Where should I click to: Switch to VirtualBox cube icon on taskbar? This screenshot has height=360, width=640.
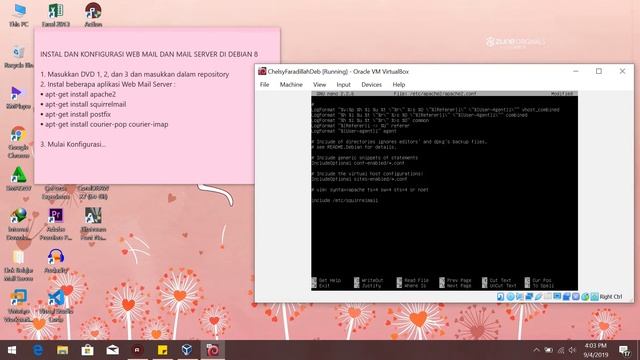[187, 350]
